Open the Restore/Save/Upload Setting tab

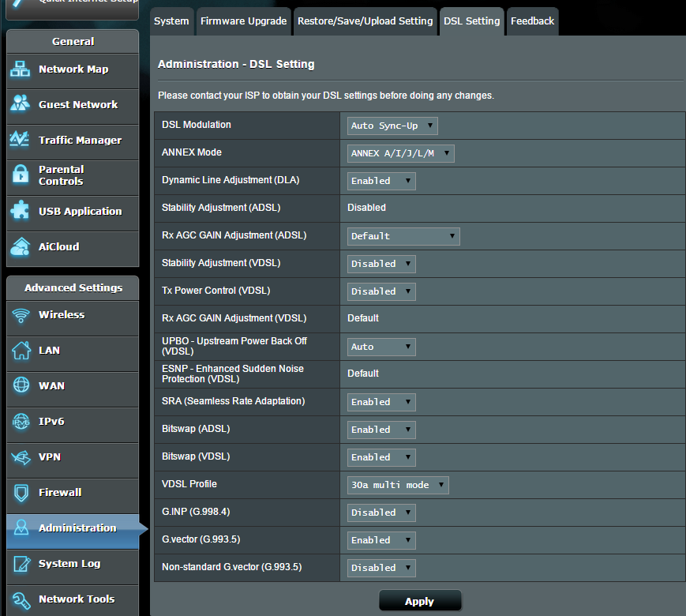365,21
